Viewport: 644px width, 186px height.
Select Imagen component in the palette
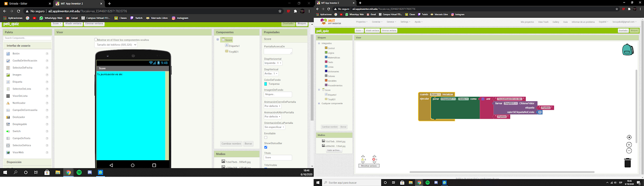17,75
